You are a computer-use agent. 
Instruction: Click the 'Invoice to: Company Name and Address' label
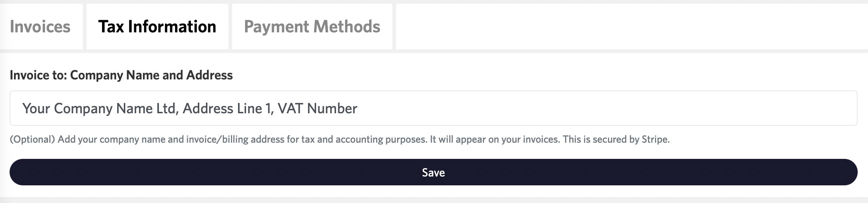(x=121, y=75)
